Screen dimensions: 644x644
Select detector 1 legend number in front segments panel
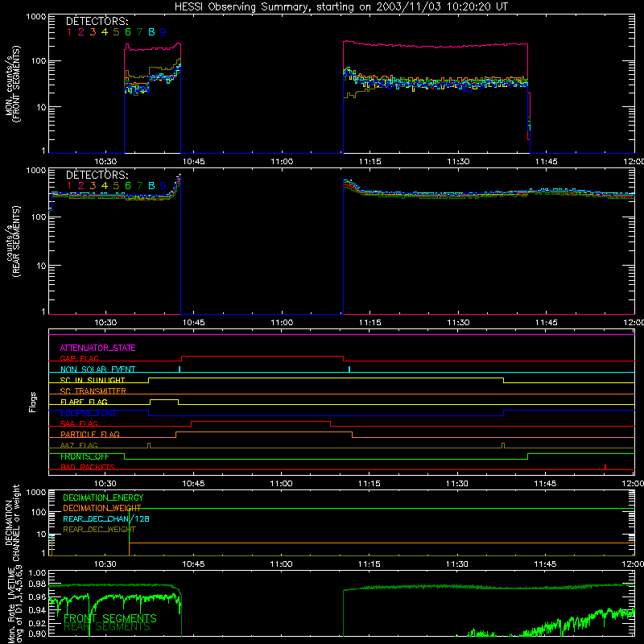tap(69, 32)
